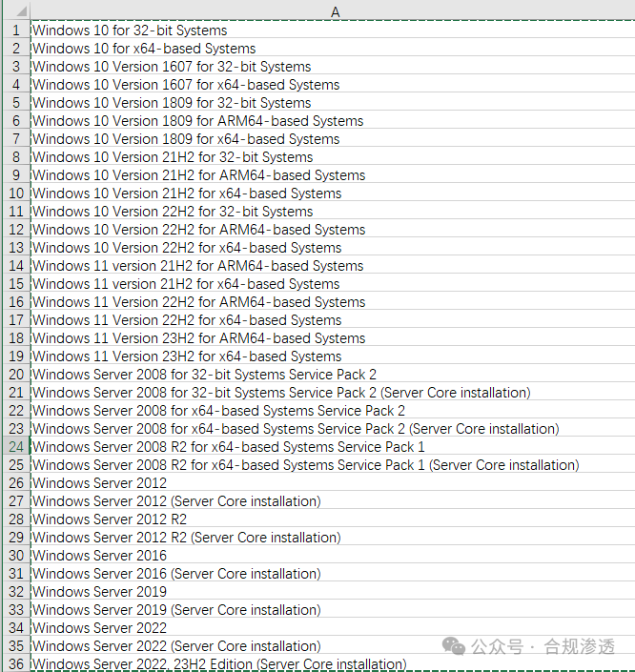
Task: Click 'Windows 10 Version 1809 for ARM64-based Systems'
Action: pos(333,121)
